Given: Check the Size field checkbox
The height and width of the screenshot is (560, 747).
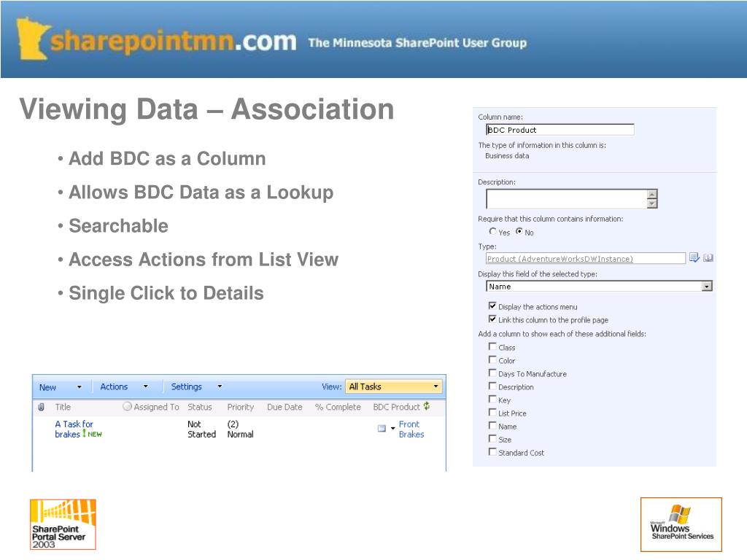Looking at the screenshot, I should coord(492,438).
